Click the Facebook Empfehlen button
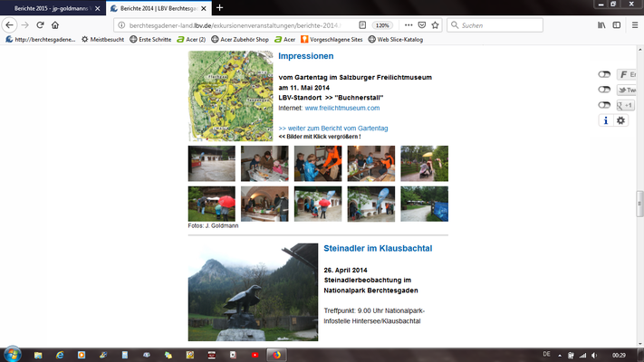Screen dimensions: 644x362 (x=627, y=74)
